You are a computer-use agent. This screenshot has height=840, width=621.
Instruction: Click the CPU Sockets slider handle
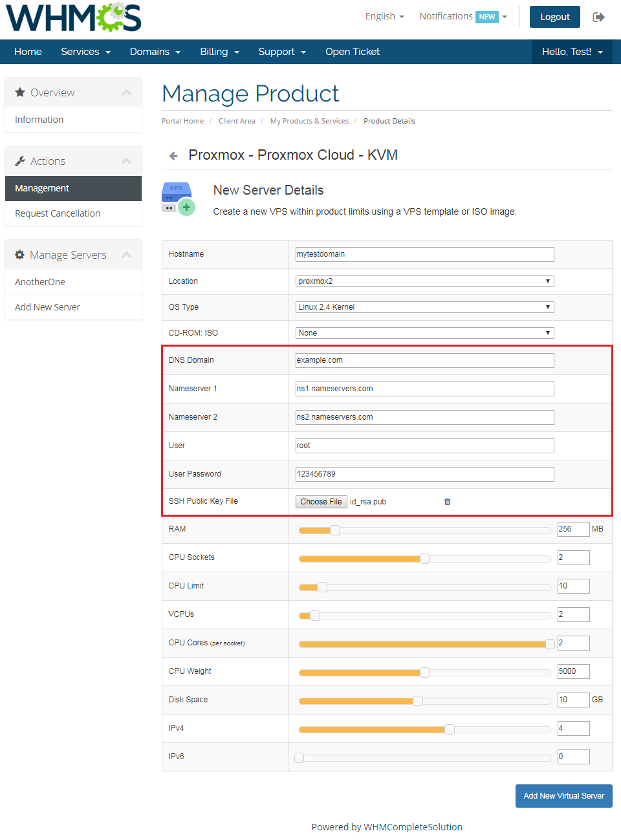pos(424,559)
